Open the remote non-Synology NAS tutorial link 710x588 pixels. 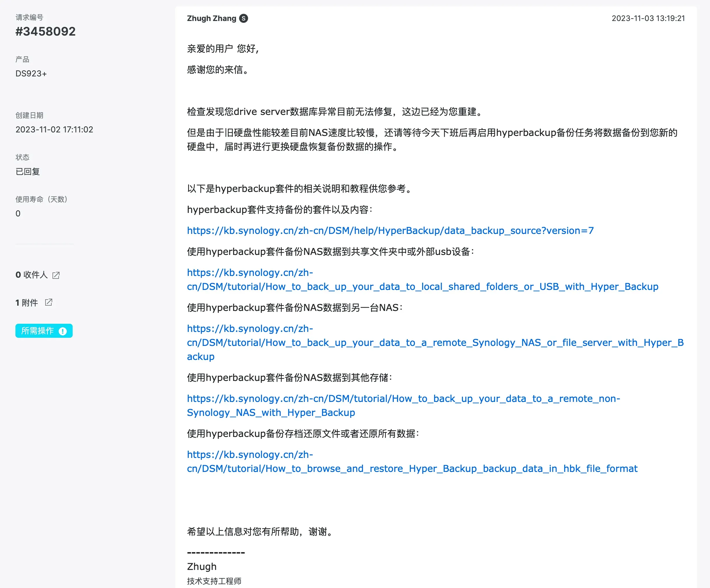pos(403,405)
